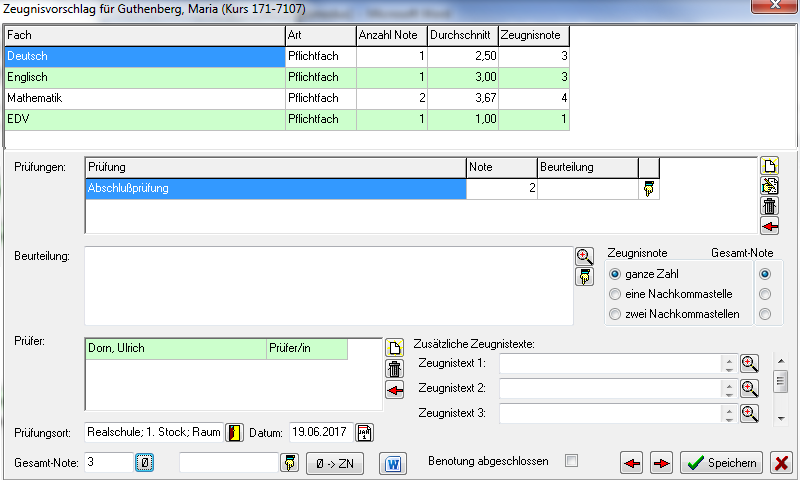Click the Datum field showing 19.06.2017
Image resolution: width=800 pixels, height=480 pixels.
[321, 433]
